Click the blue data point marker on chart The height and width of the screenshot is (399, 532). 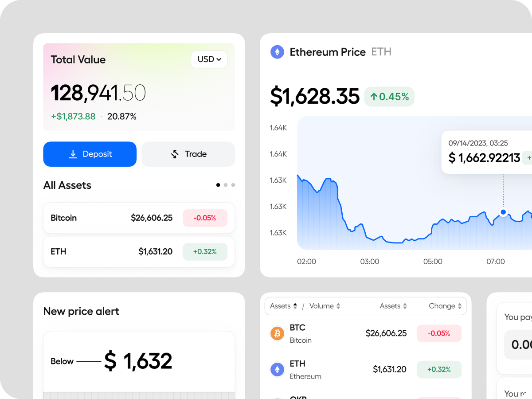coord(503,212)
